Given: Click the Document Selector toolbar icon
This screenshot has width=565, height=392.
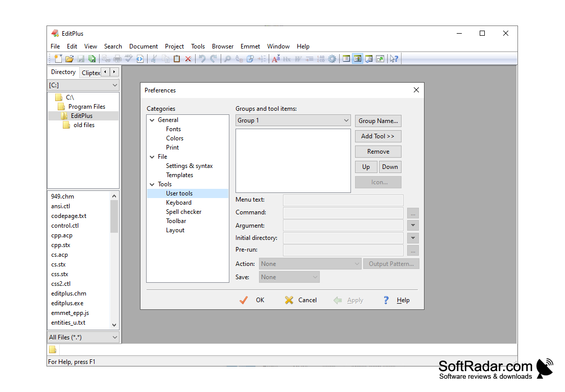Looking at the screenshot, I should pyautogui.click(x=346, y=59).
